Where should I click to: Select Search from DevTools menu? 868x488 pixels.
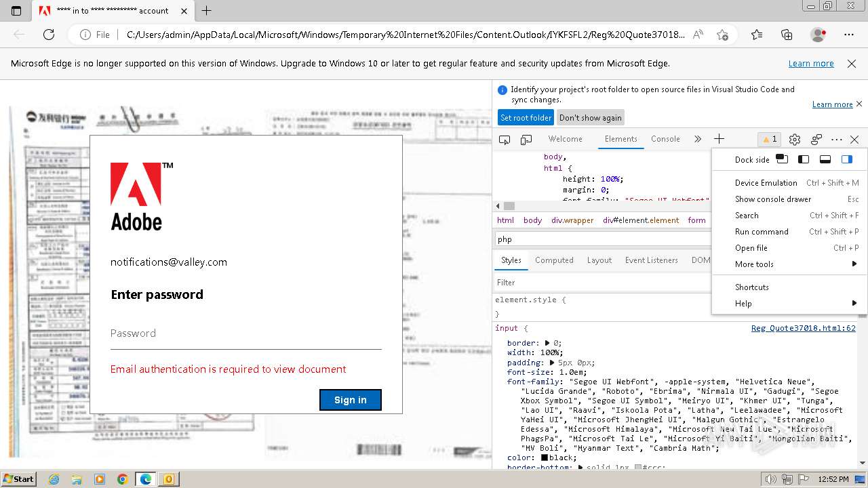(x=789, y=216)
